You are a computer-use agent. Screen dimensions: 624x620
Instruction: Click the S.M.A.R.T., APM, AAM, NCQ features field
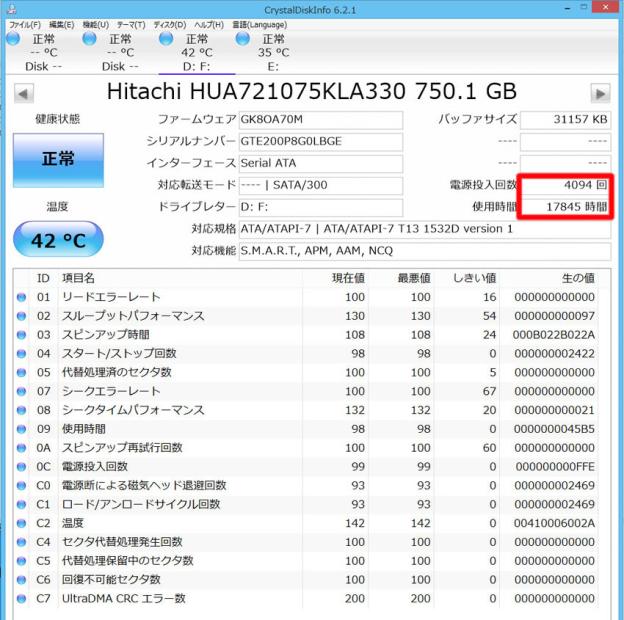coord(425,251)
